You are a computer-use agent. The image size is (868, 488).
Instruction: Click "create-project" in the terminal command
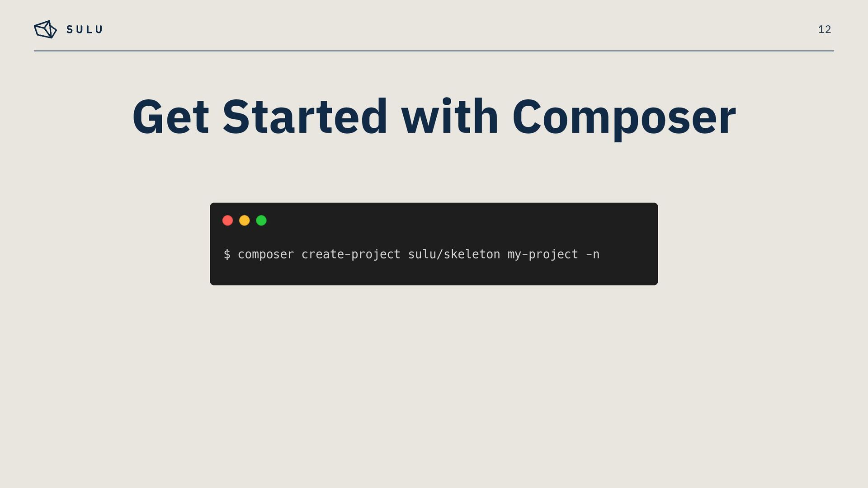(x=351, y=254)
